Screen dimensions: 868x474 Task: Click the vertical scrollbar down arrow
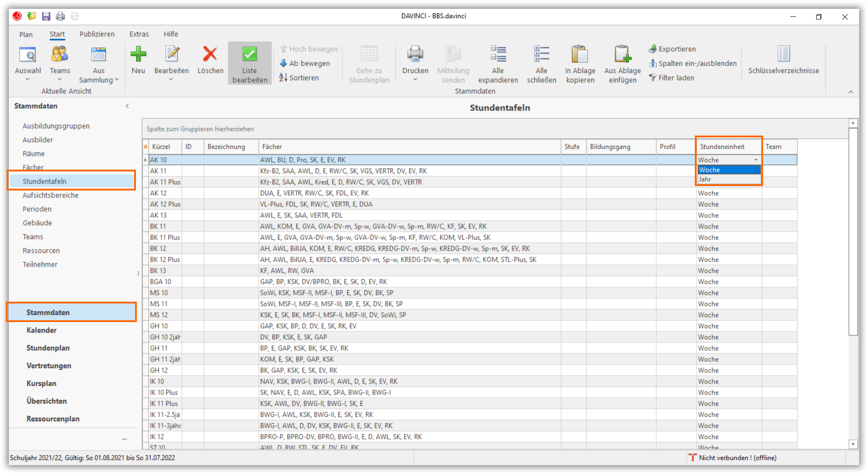[853, 444]
